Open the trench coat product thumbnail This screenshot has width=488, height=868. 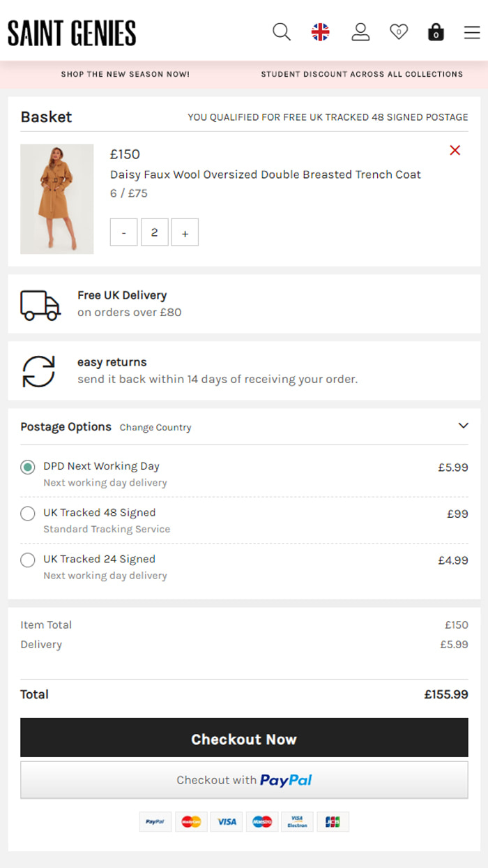pyautogui.click(x=57, y=199)
